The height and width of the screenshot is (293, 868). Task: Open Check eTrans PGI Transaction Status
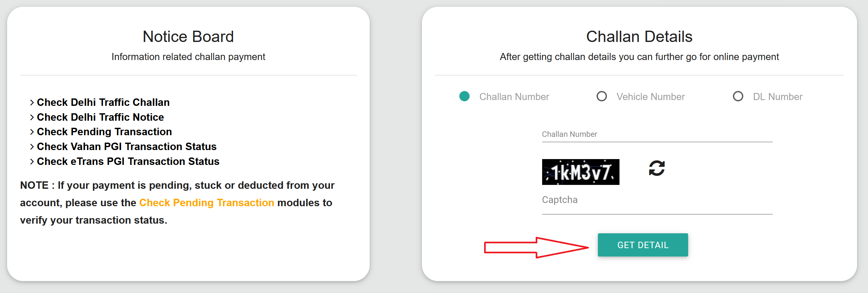128,161
